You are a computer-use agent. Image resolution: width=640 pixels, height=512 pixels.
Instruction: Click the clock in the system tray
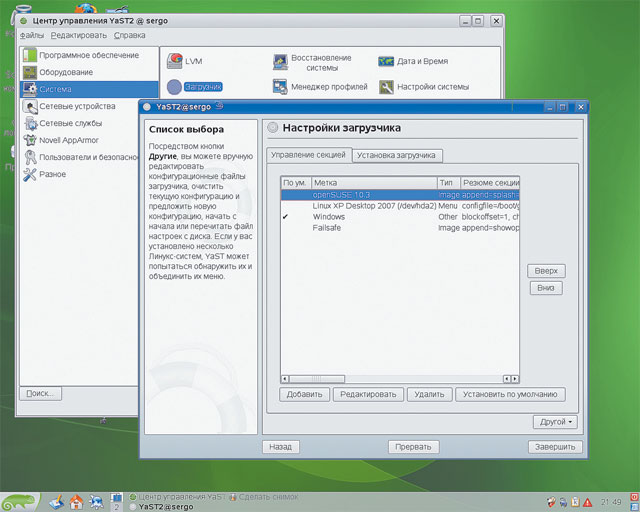(611, 502)
